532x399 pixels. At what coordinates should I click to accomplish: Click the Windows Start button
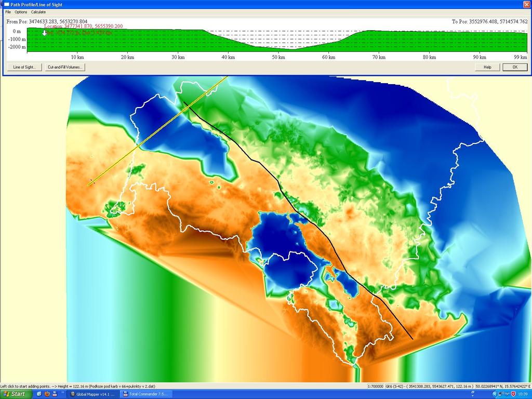[16, 394]
